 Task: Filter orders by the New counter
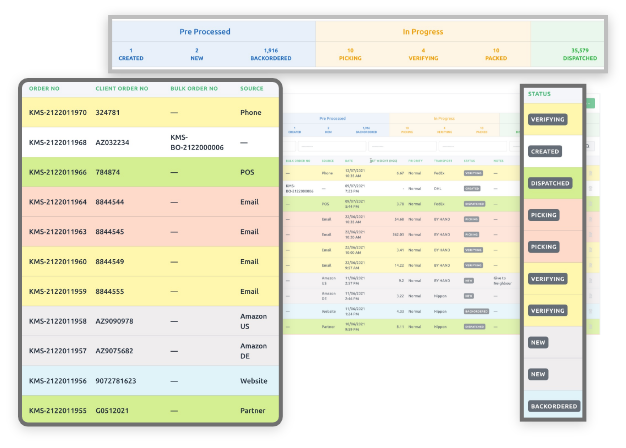pyautogui.click(x=197, y=53)
